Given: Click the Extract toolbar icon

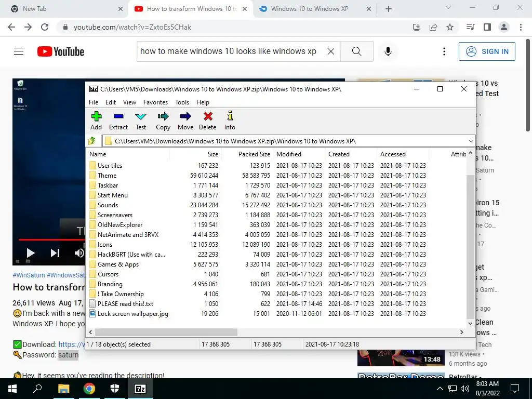Looking at the screenshot, I should 118,121.
